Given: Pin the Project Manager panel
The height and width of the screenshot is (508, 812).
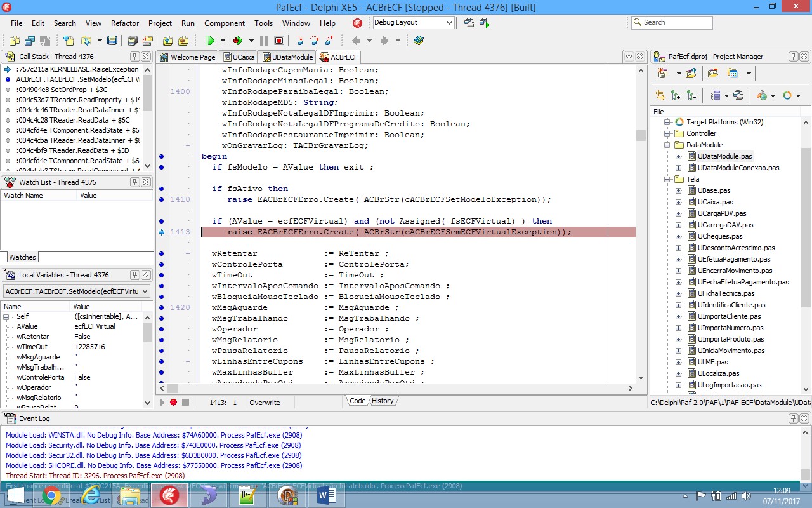Looking at the screenshot, I should click(793, 57).
